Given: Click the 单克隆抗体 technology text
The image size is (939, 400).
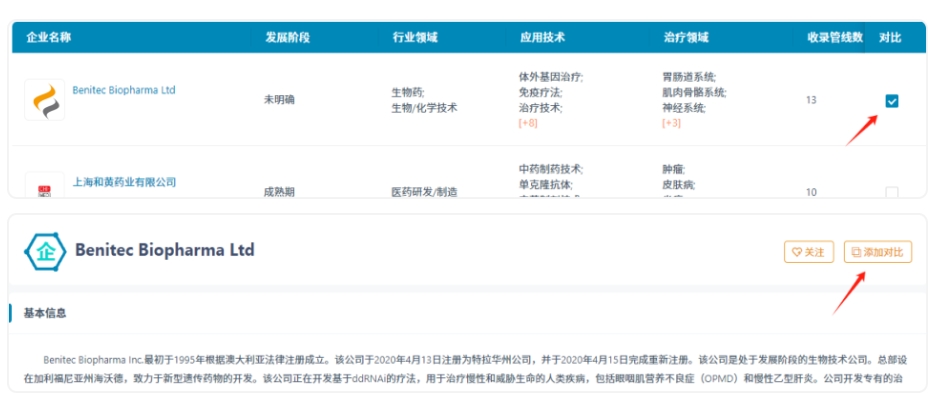Looking at the screenshot, I should 546,185.
